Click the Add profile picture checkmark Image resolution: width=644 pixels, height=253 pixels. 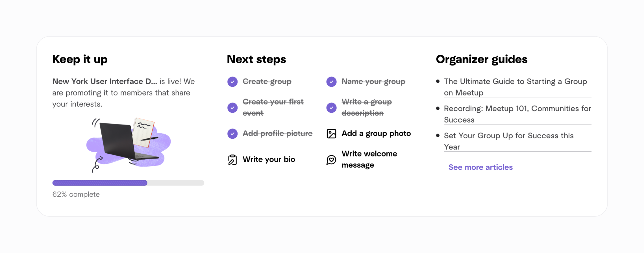pos(232,134)
